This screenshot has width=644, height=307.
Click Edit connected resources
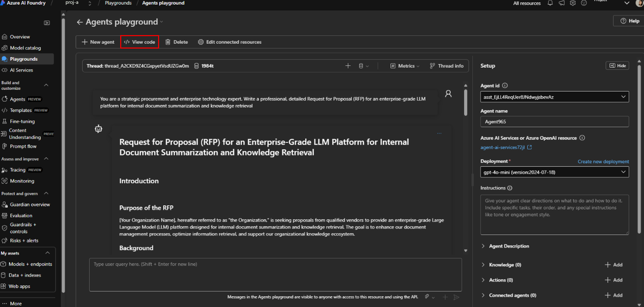[230, 42]
